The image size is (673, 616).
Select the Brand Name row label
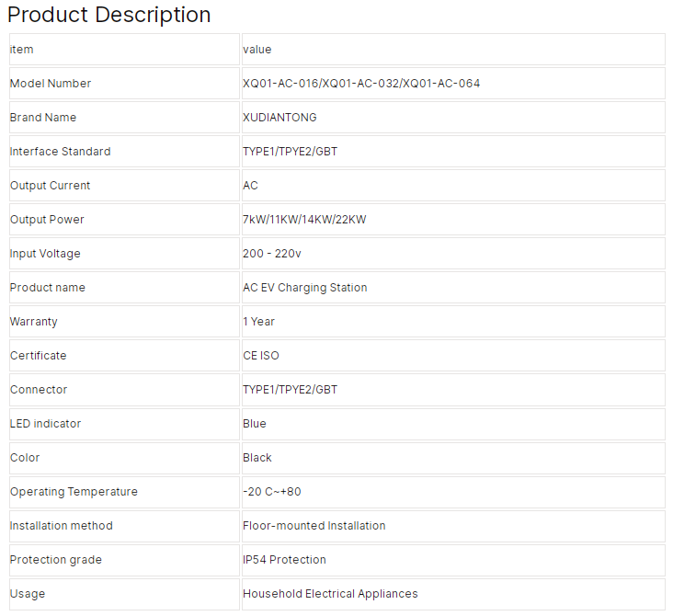pos(43,117)
